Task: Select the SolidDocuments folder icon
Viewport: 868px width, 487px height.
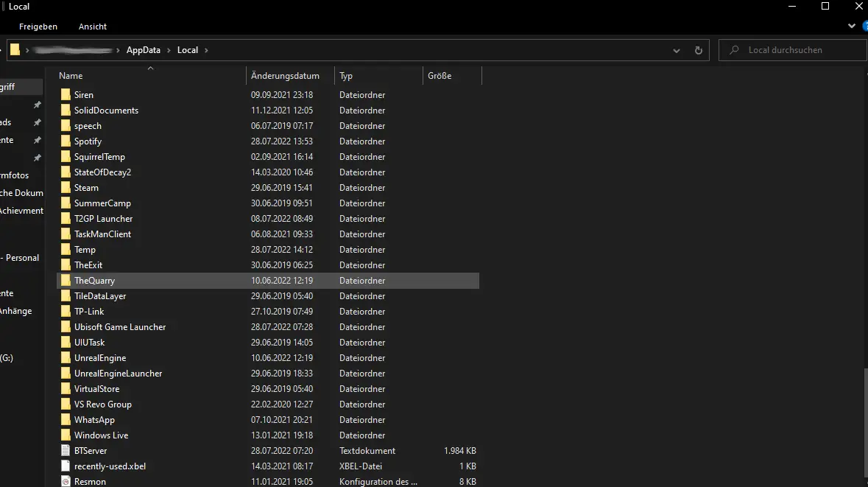Action: 66,111
